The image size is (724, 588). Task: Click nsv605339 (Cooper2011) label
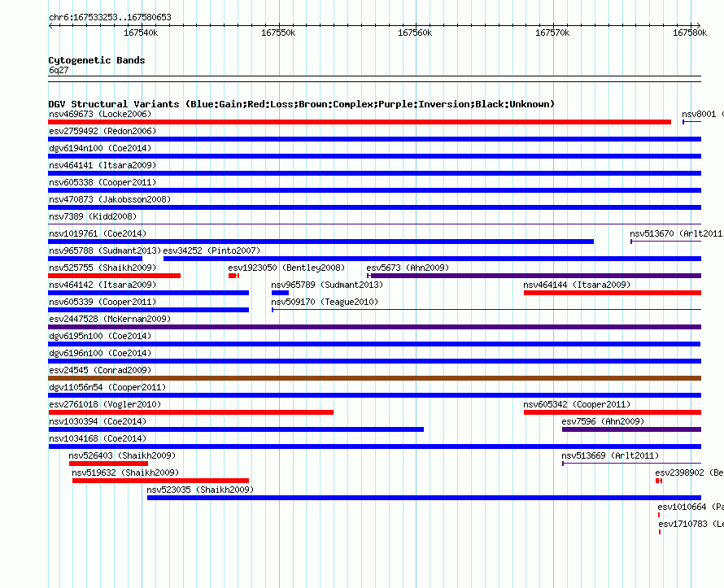(102, 302)
